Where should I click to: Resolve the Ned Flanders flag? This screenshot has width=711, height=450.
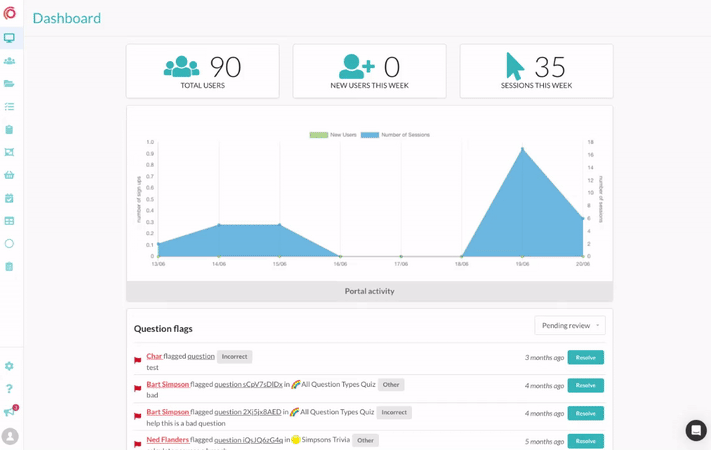(585, 441)
